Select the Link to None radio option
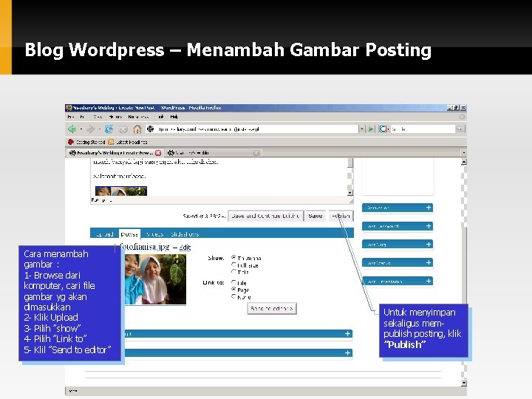532x399 pixels. click(233, 296)
